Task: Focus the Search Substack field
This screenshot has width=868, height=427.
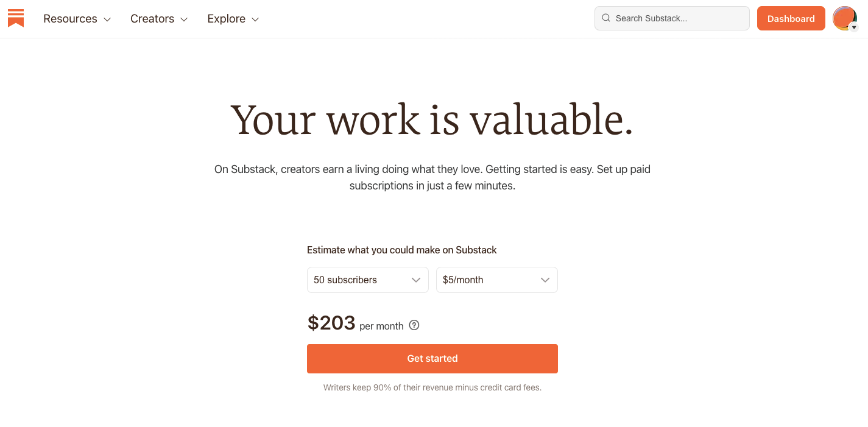Action: [672, 18]
